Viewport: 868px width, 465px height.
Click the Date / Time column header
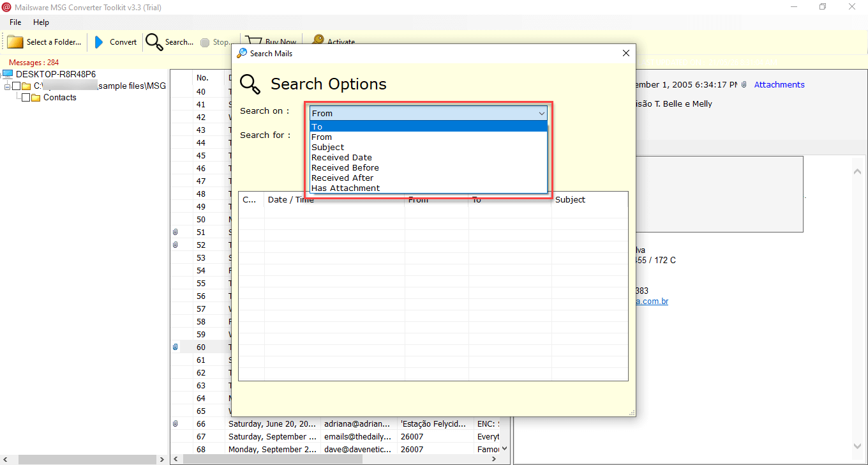point(334,199)
